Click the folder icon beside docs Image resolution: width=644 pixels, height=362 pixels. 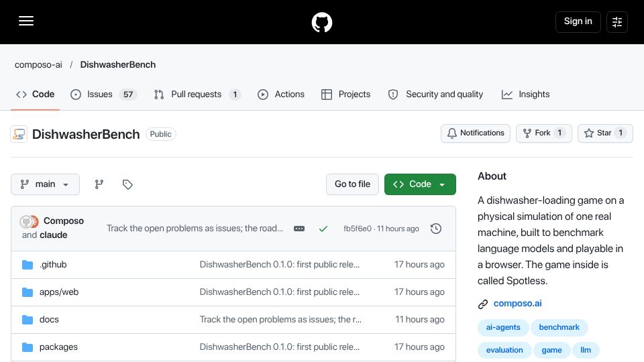click(x=28, y=320)
